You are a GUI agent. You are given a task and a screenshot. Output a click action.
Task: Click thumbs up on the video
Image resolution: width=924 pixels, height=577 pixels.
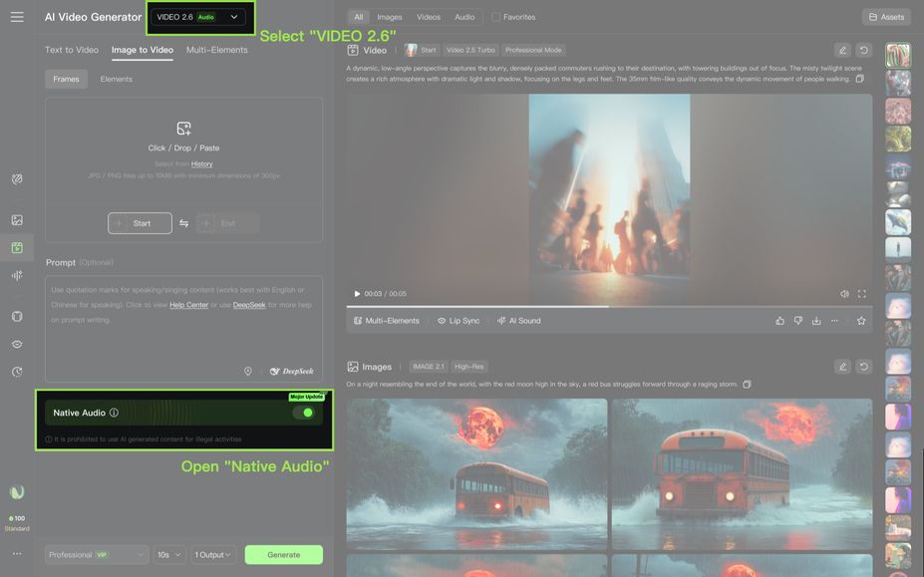pyautogui.click(x=779, y=321)
